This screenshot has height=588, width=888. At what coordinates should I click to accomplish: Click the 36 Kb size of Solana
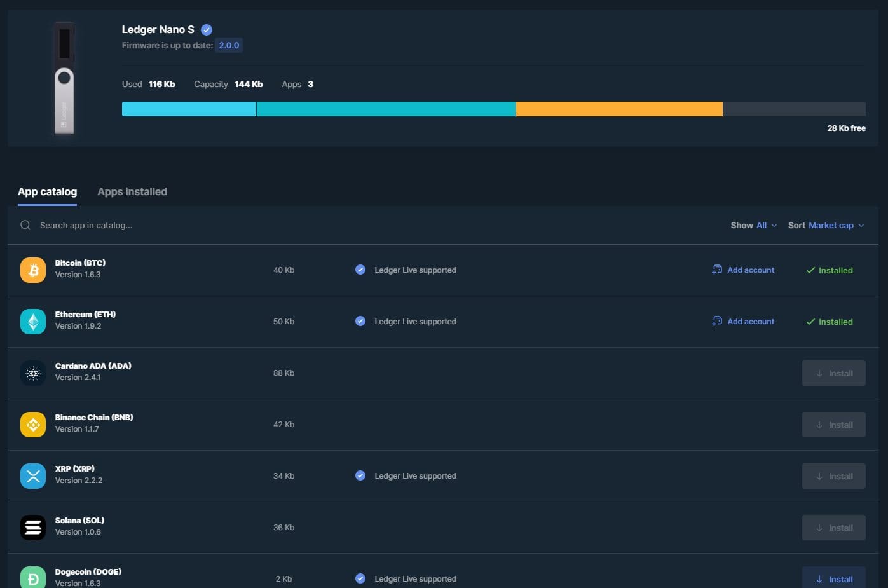(283, 528)
